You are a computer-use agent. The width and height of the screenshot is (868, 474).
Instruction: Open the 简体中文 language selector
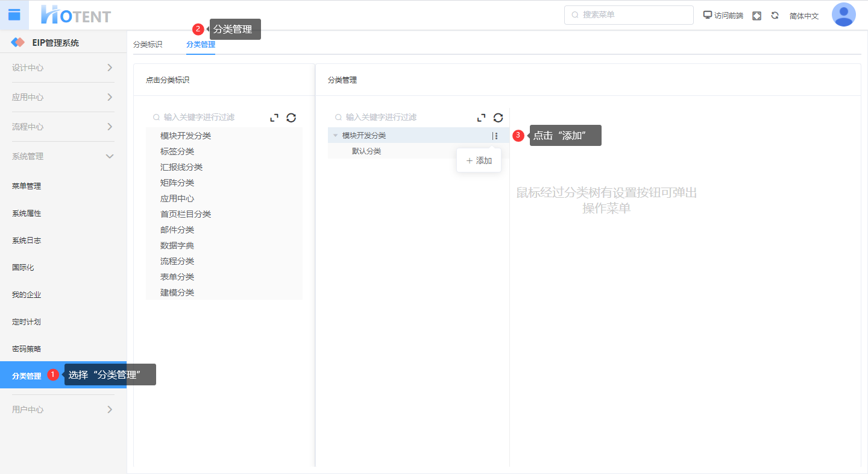click(x=804, y=16)
